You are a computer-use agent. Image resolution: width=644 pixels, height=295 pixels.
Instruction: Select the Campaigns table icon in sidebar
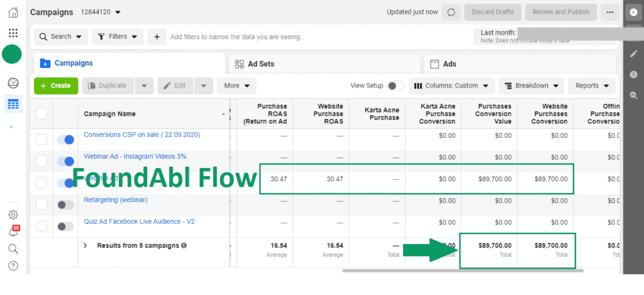tap(13, 104)
